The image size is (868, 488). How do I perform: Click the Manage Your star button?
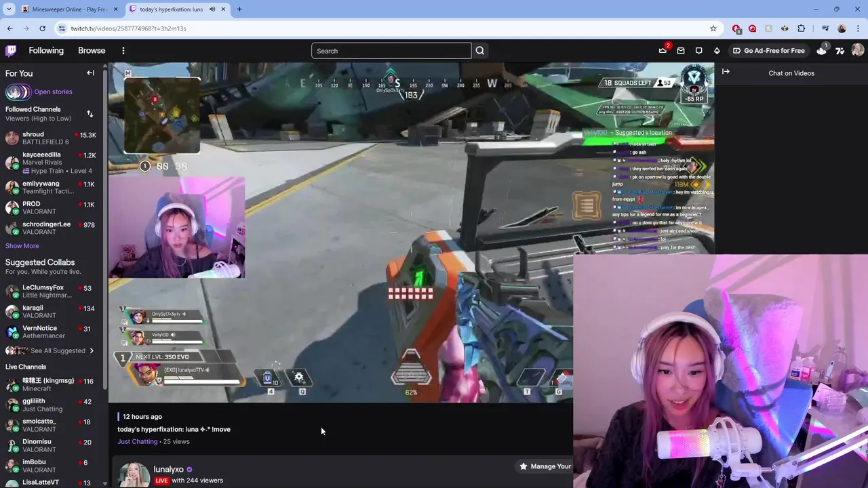coord(545,466)
